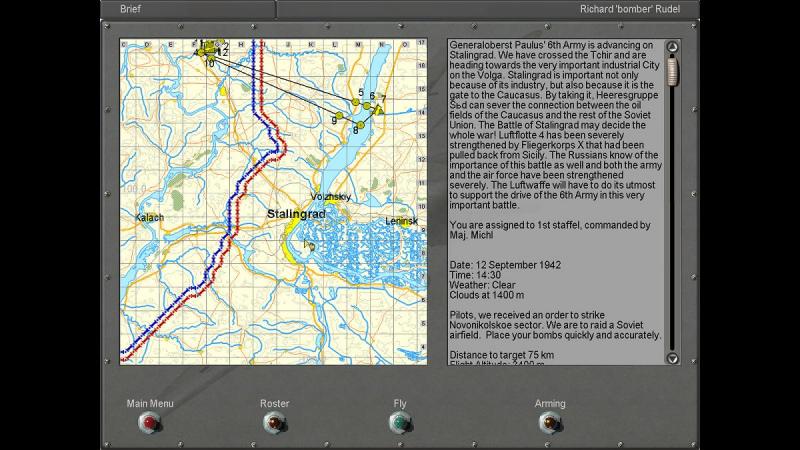Click the Leninsk town label on map
This screenshot has height=450, width=800.
(402, 221)
